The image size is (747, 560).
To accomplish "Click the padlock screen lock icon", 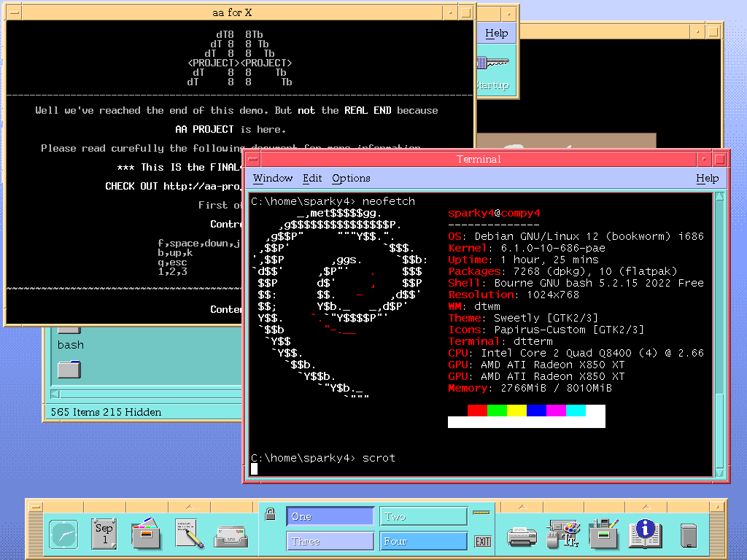I will click(270, 513).
